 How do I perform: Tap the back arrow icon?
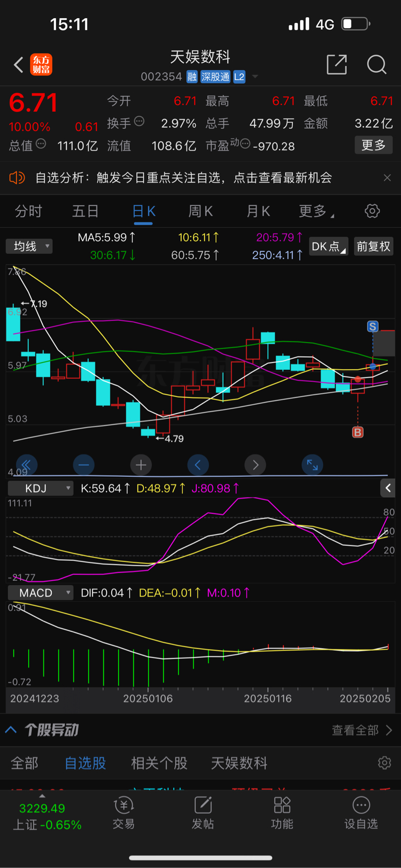pos(19,65)
